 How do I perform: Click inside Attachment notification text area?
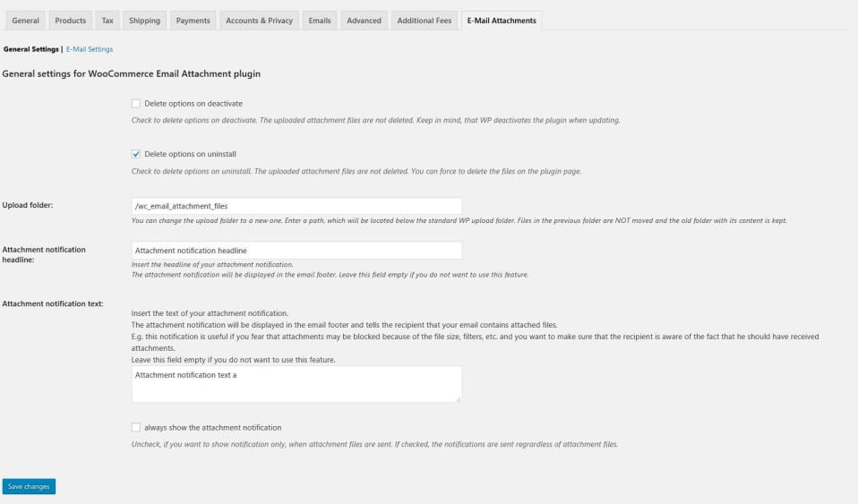(x=296, y=384)
